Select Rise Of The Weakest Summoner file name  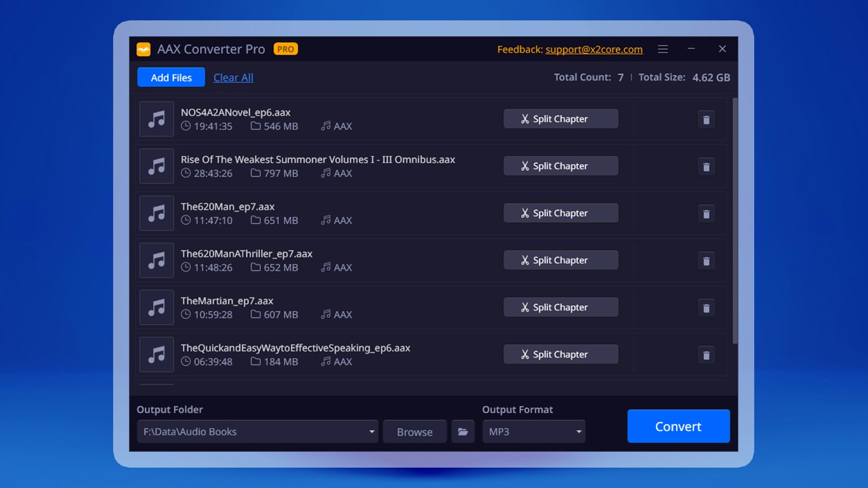pyautogui.click(x=318, y=159)
